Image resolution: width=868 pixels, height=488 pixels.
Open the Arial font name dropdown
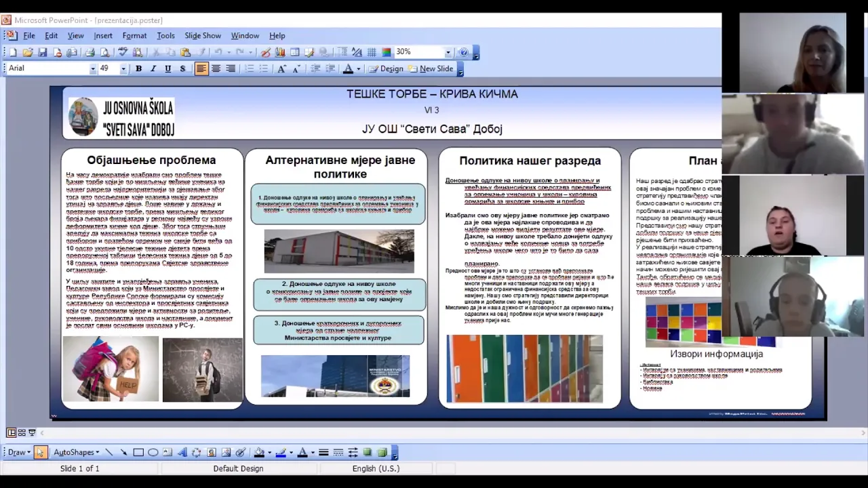pyautogui.click(x=93, y=68)
